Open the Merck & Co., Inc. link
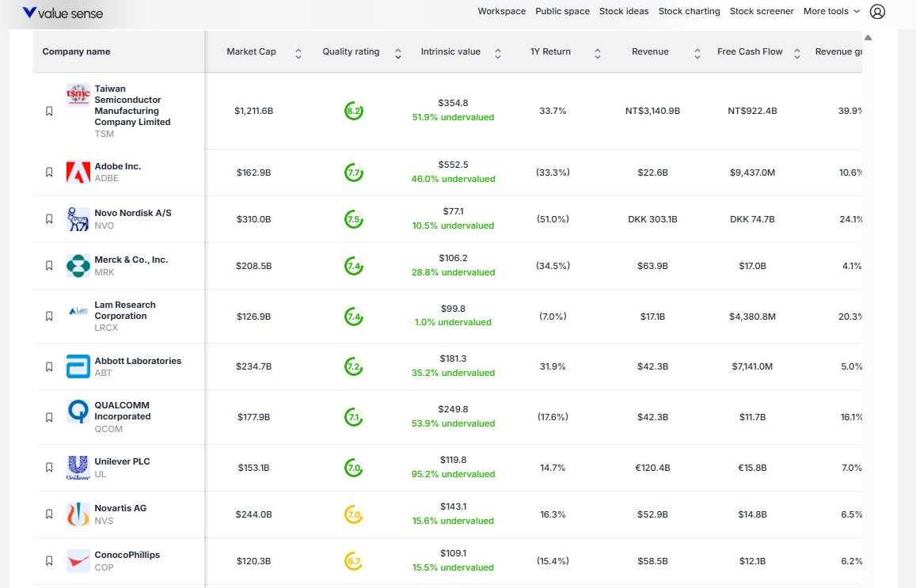The height and width of the screenshot is (588, 916). click(x=131, y=260)
